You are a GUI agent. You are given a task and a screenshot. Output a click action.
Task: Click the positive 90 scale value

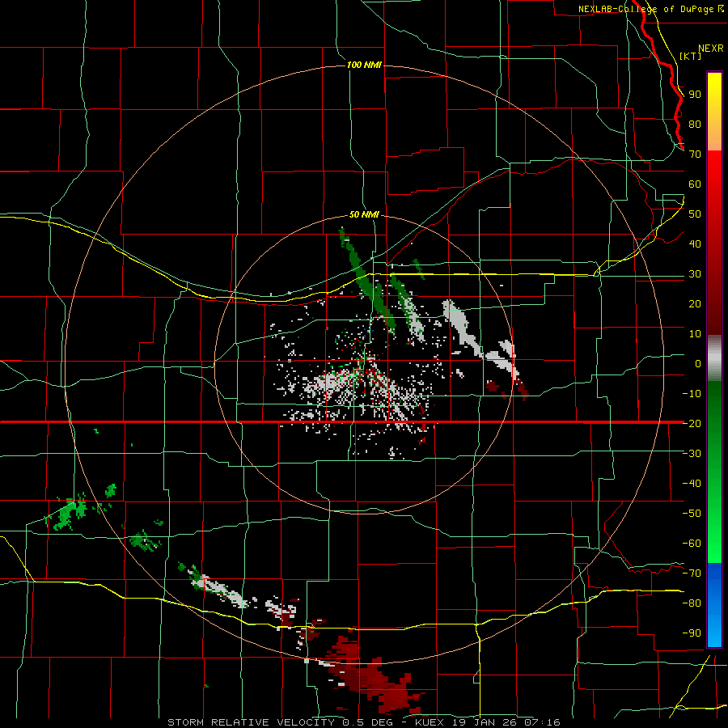(695, 95)
